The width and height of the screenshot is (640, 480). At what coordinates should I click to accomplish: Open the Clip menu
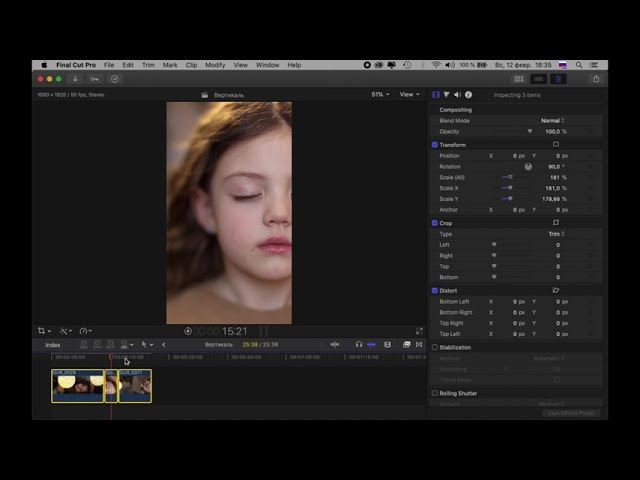click(x=191, y=65)
